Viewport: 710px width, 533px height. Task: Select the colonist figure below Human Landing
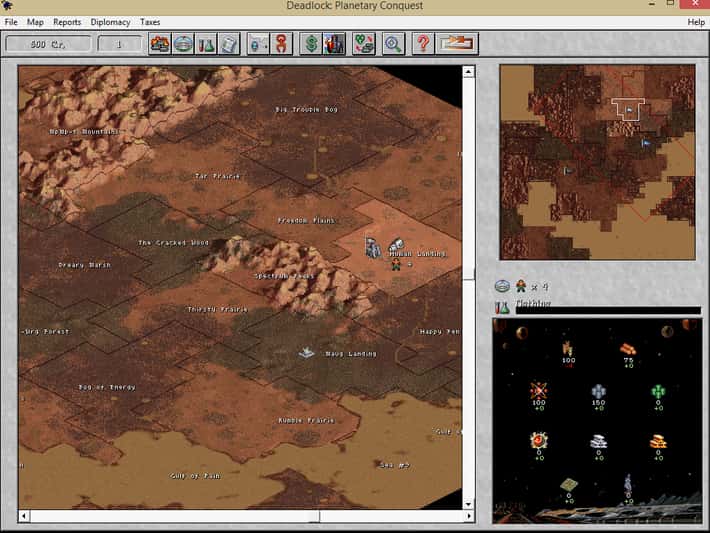pos(396,264)
